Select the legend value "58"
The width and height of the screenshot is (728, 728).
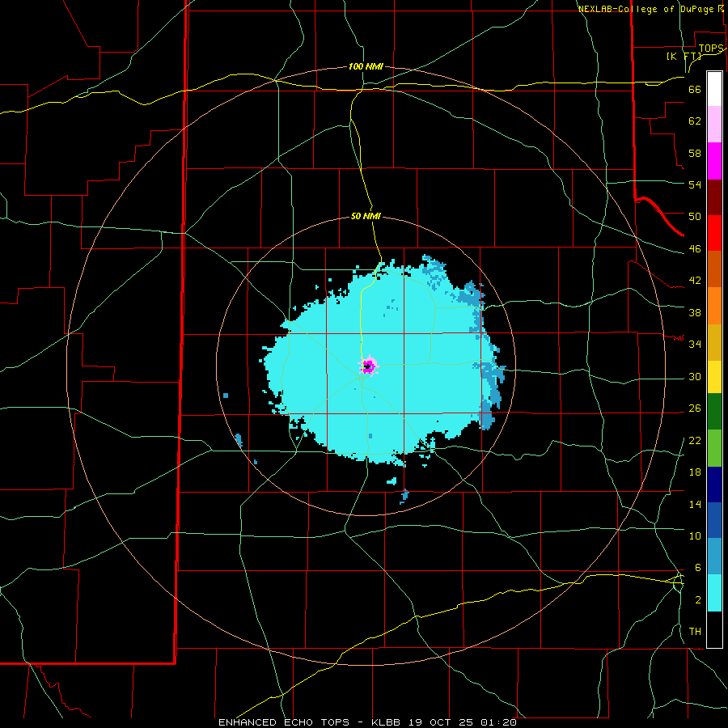pos(695,153)
